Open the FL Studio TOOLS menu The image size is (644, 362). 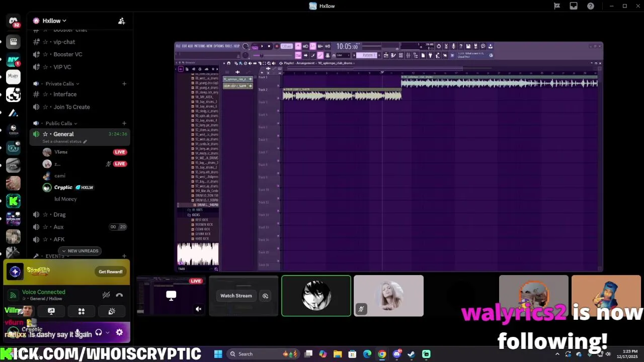(228, 46)
